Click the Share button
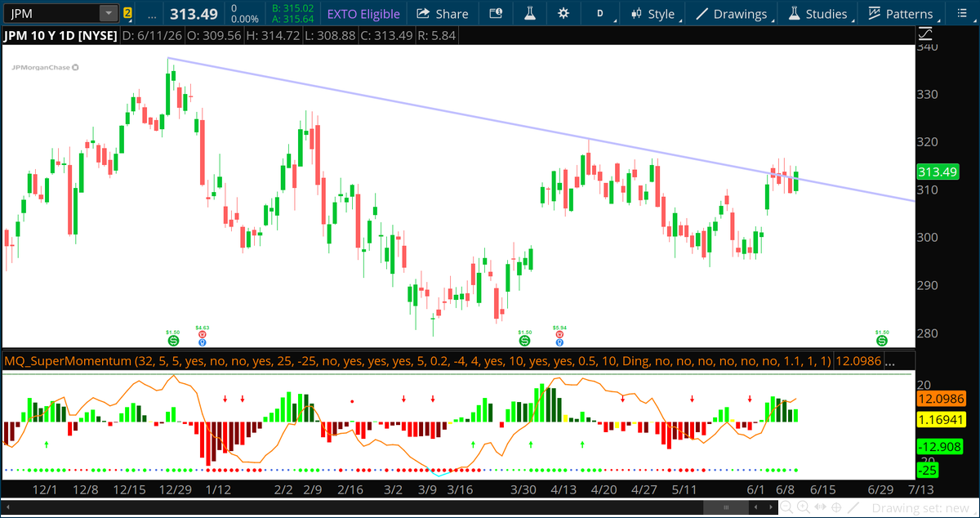Viewport: 980px width, 518px height. pyautogui.click(x=443, y=13)
